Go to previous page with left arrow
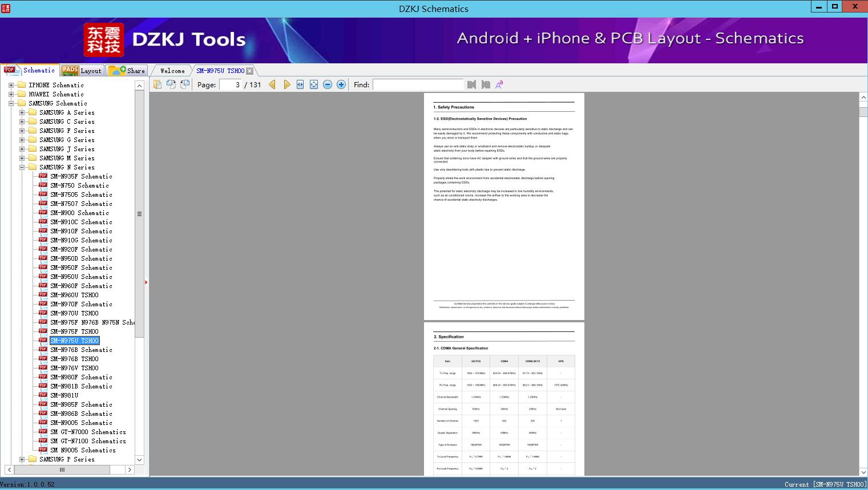Image resolution: width=868 pixels, height=490 pixels. [x=272, y=84]
